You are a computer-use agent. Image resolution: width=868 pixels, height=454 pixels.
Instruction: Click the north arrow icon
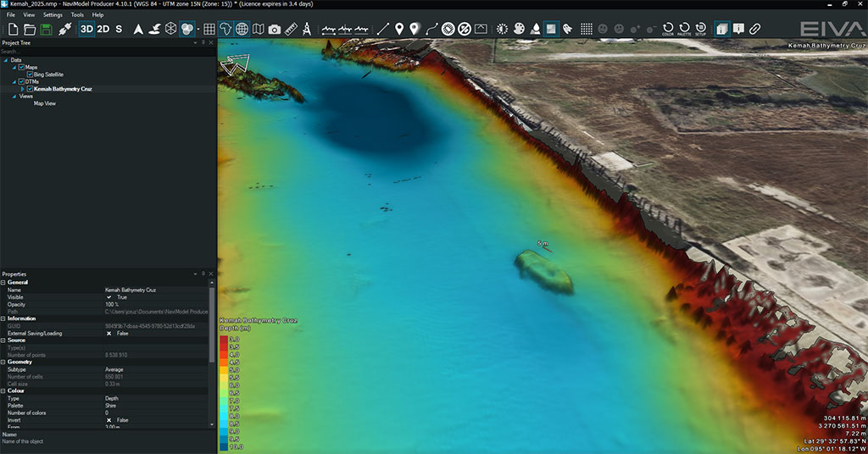[139, 29]
